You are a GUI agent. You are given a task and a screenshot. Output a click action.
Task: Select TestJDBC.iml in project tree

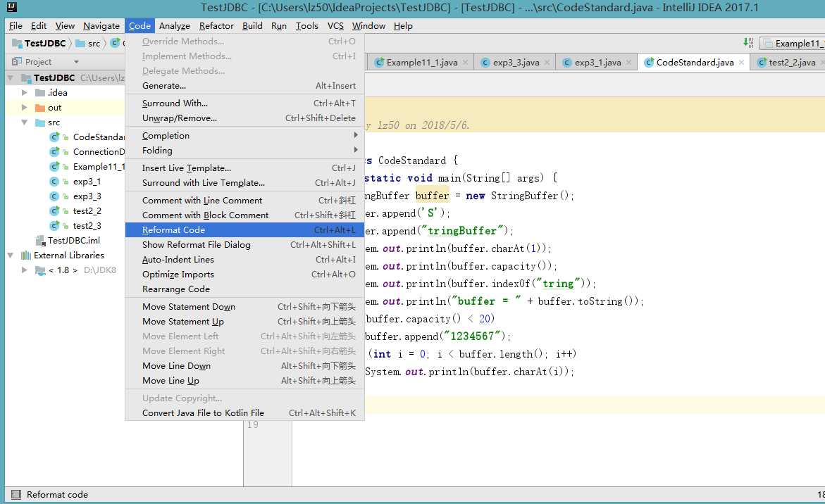coord(74,240)
